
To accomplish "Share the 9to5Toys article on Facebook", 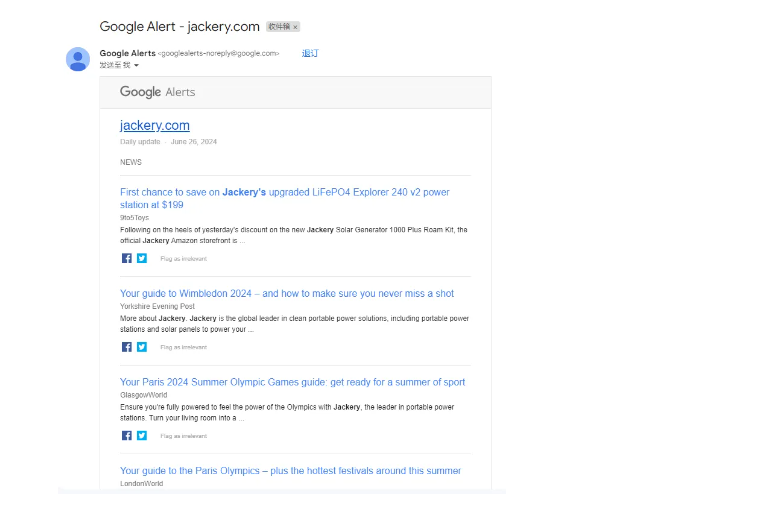I will [x=127, y=258].
